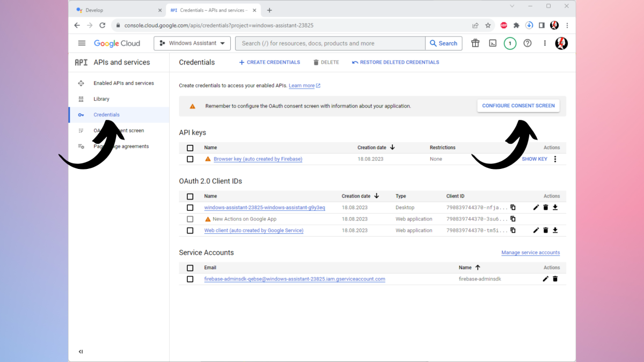Open tab search chevron in title bar
Screen dimensions: 644x362
(512, 6)
